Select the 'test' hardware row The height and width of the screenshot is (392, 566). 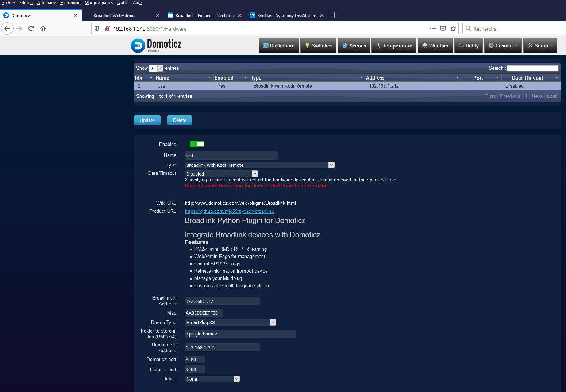point(347,86)
